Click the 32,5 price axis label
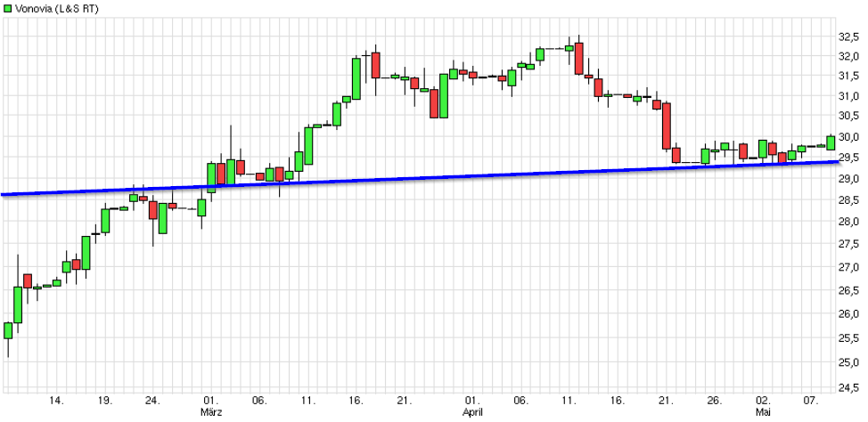This screenshot has height=422, width=868. pyautogui.click(x=849, y=37)
